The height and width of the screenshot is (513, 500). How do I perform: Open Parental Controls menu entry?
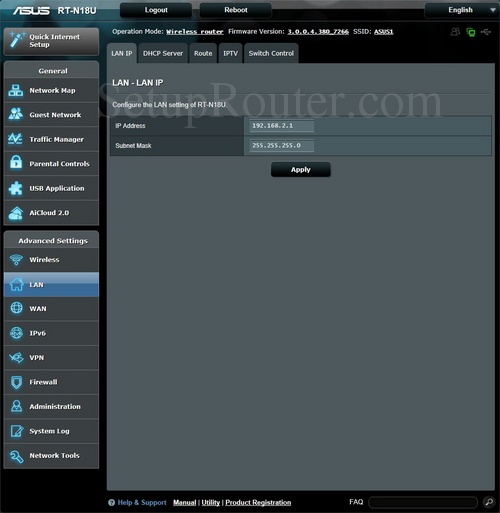pos(51,164)
